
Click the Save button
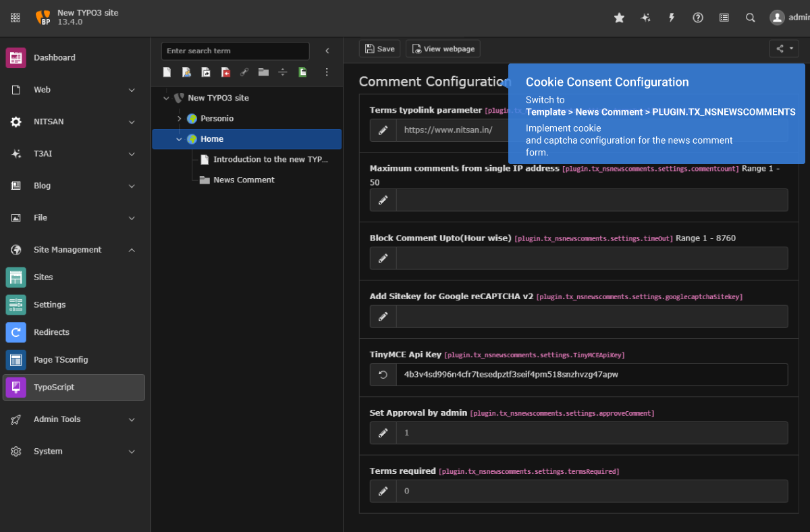click(379, 49)
